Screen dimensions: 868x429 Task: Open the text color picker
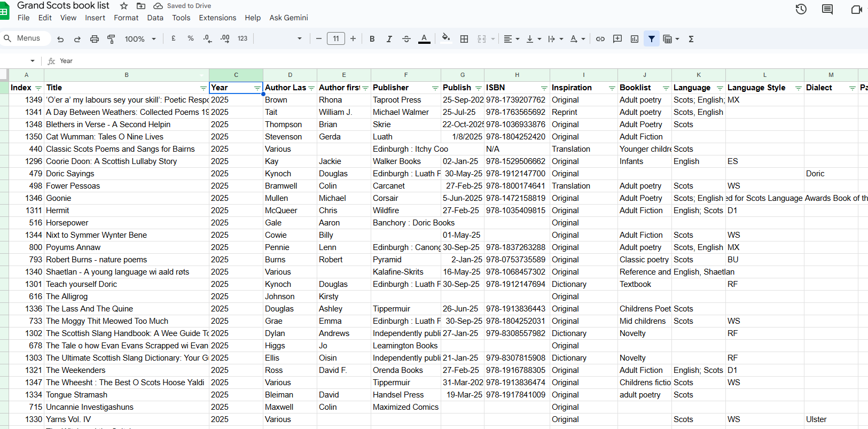(424, 39)
